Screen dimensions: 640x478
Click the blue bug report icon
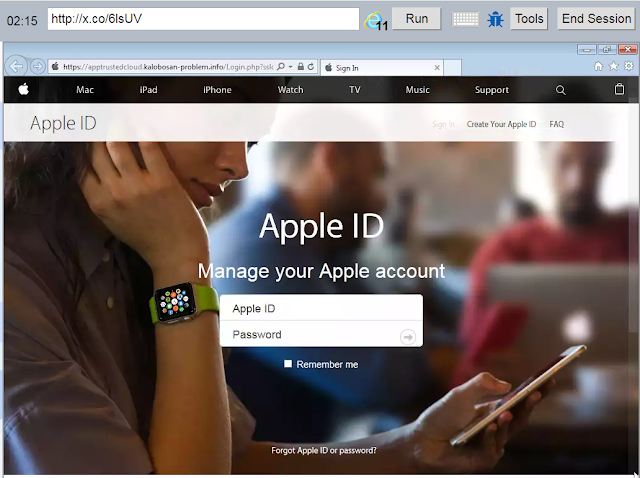[x=495, y=19]
